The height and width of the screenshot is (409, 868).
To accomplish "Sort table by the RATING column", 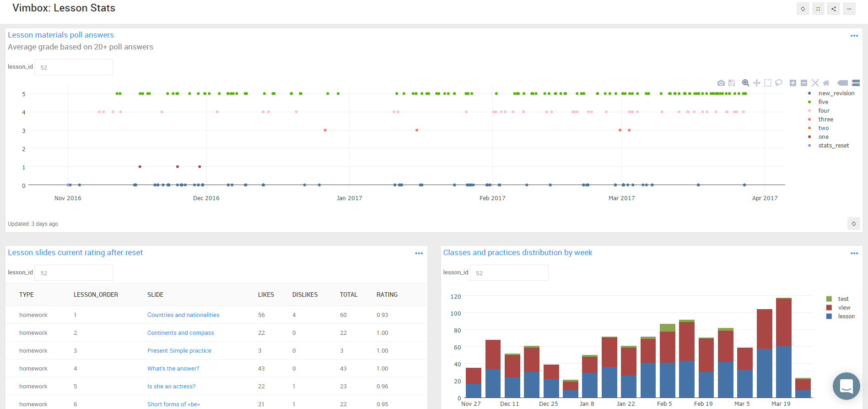I will click(387, 295).
